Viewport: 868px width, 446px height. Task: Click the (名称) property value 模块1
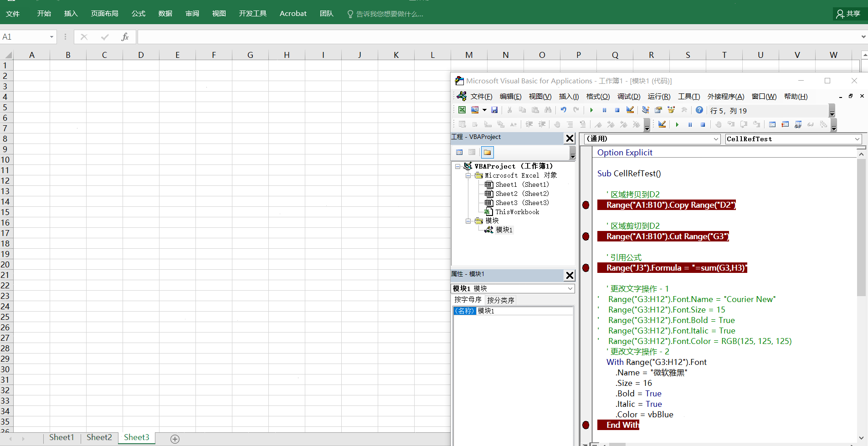(x=525, y=311)
